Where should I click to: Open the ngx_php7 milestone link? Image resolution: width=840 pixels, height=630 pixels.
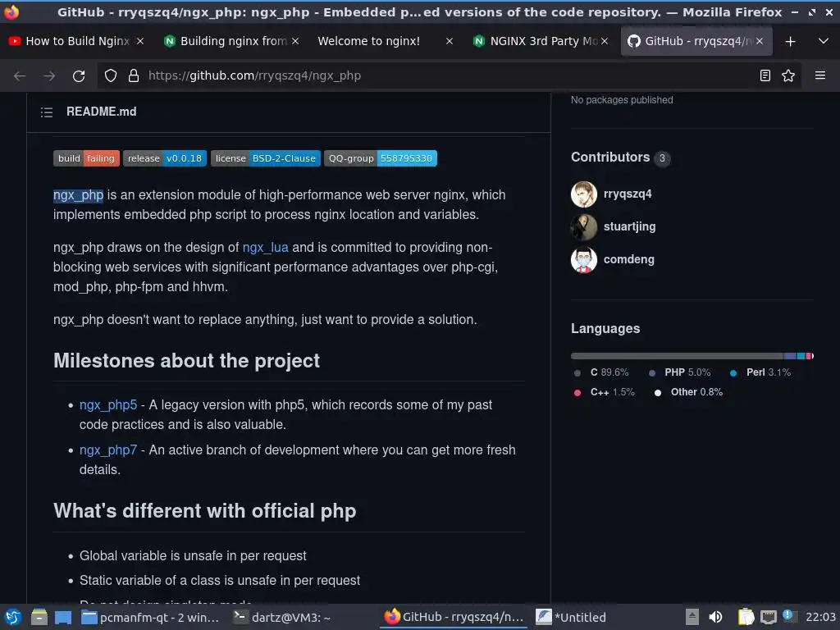point(108,450)
